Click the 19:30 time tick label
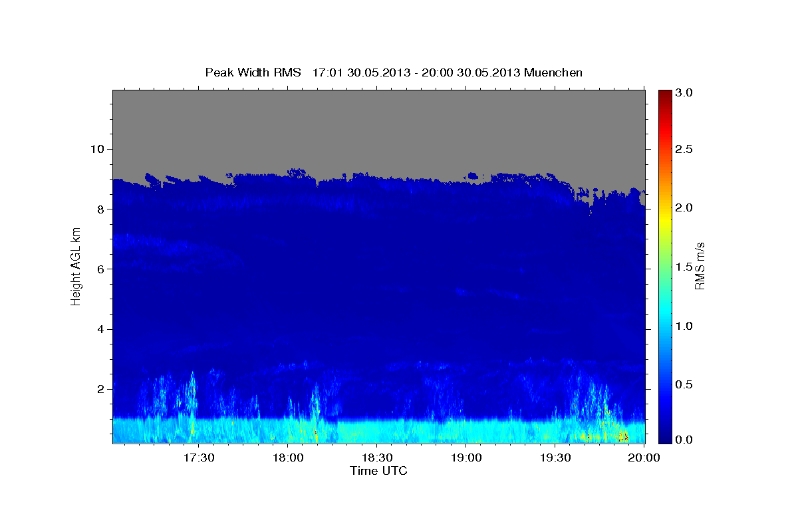Image resolution: width=798 pixels, height=532 pixels. coord(555,458)
